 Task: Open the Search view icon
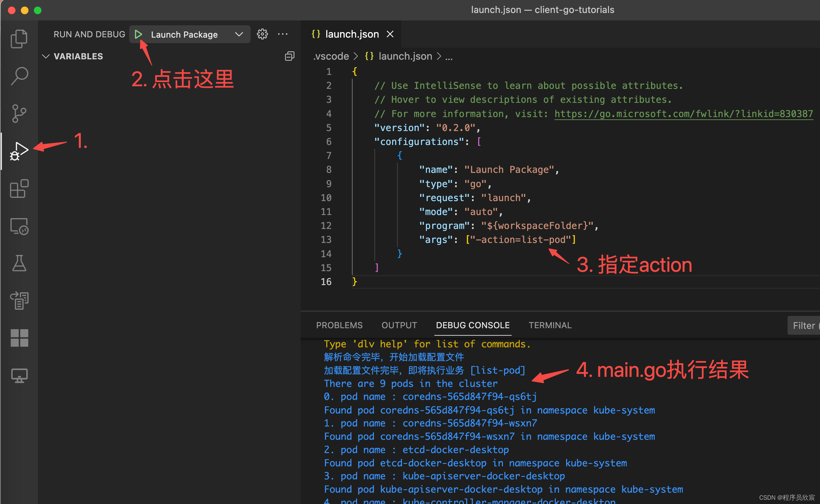pos(19,76)
